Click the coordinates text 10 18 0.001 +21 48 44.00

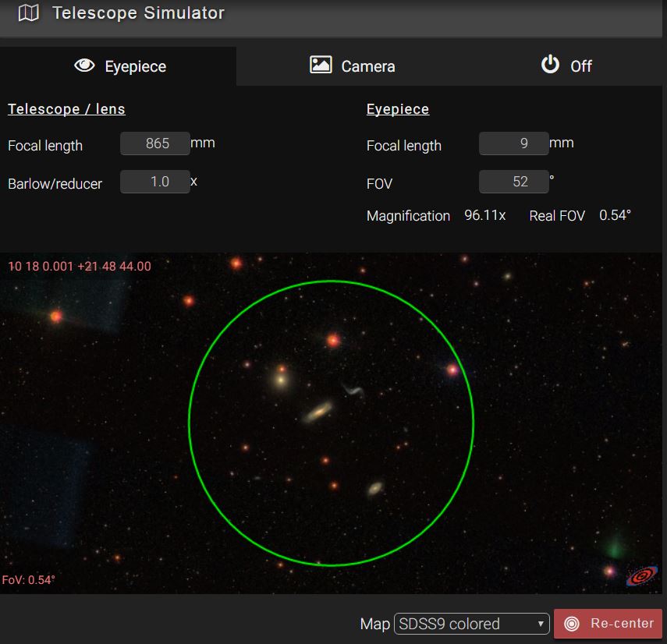pyautogui.click(x=80, y=266)
